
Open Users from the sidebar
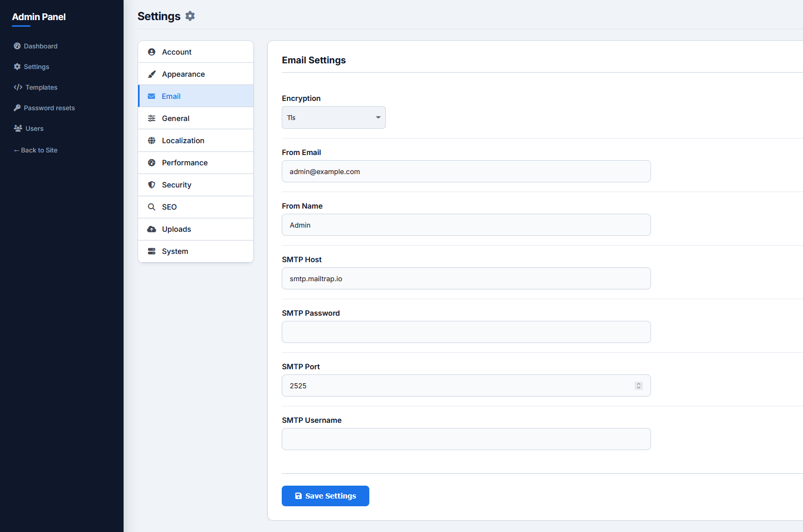[28, 128]
